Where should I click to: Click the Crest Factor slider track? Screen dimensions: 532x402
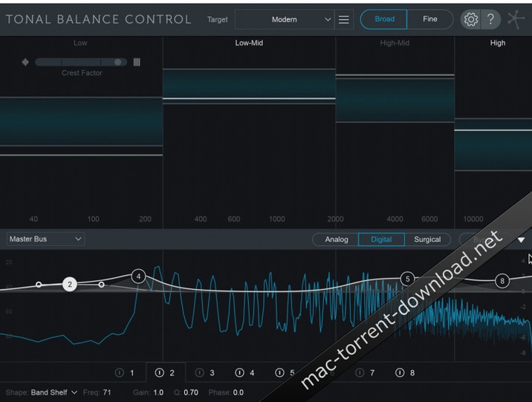tap(81, 62)
